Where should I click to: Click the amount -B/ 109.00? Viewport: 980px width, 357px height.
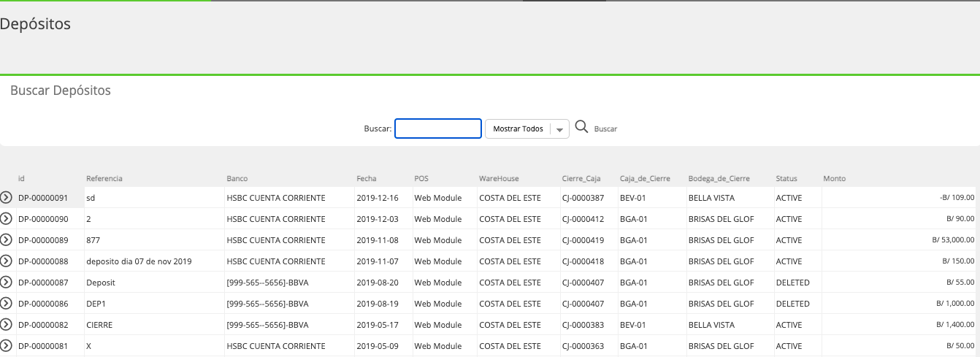(957, 198)
